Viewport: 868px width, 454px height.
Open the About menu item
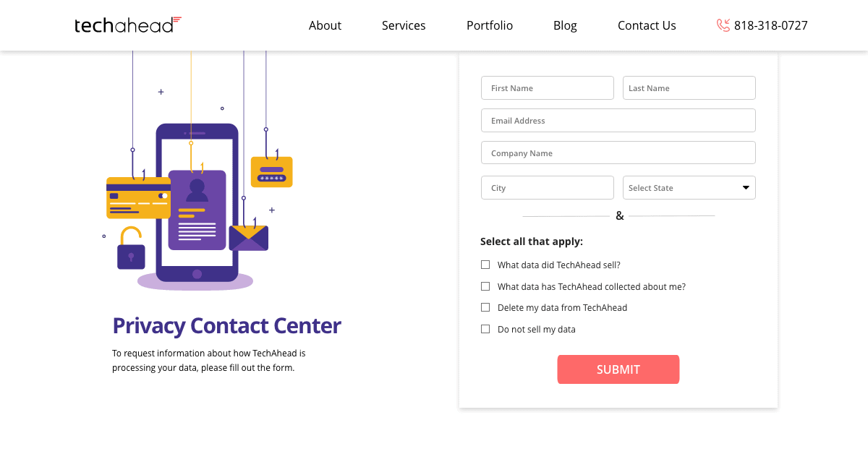325,25
